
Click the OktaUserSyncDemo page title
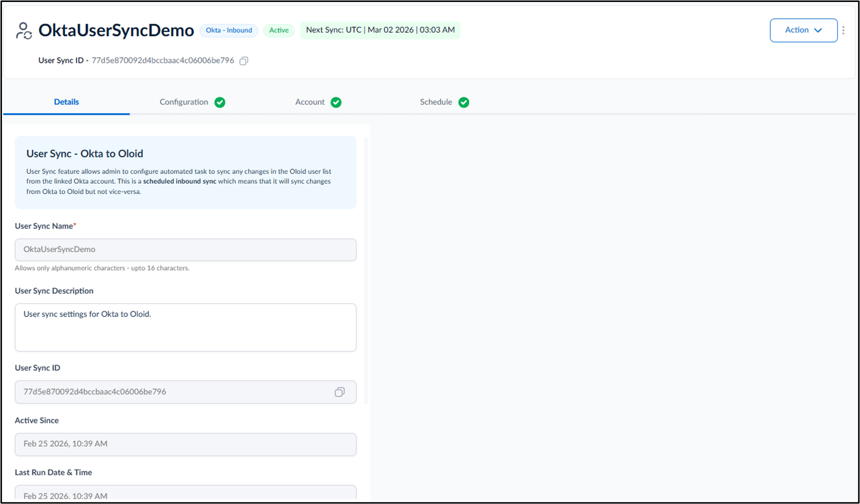point(116,30)
